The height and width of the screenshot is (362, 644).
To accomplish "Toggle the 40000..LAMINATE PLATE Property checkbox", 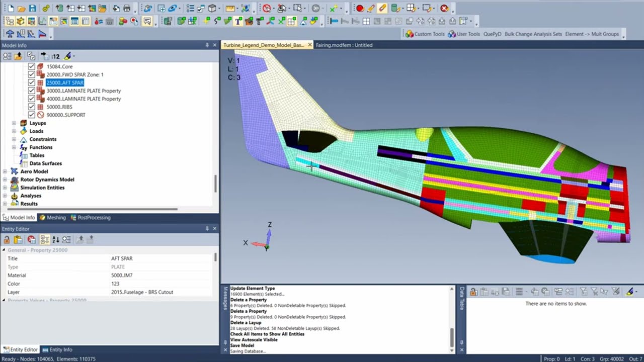I will pyautogui.click(x=32, y=99).
